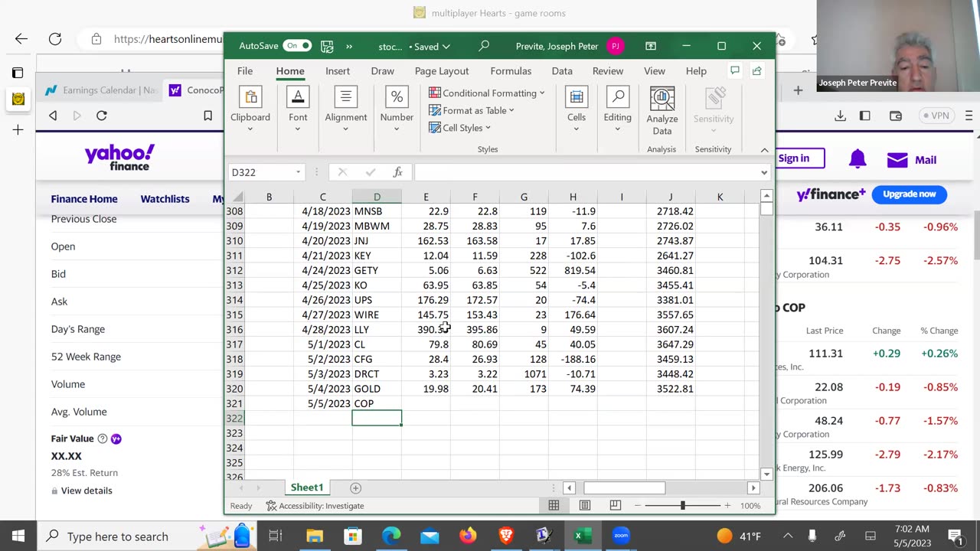980x551 pixels.
Task: Switch to the Page Layout tab
Action: [x=442, y=70]
